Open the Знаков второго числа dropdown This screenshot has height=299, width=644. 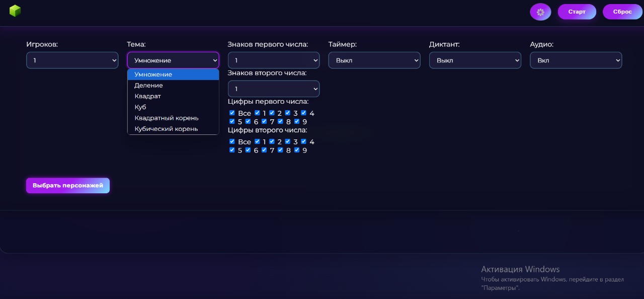274,89
